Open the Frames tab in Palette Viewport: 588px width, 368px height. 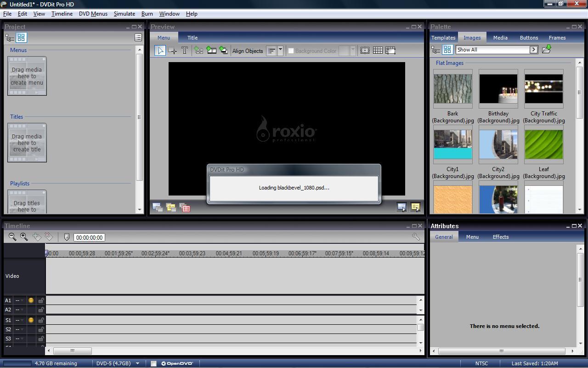(x=557, y=38)
